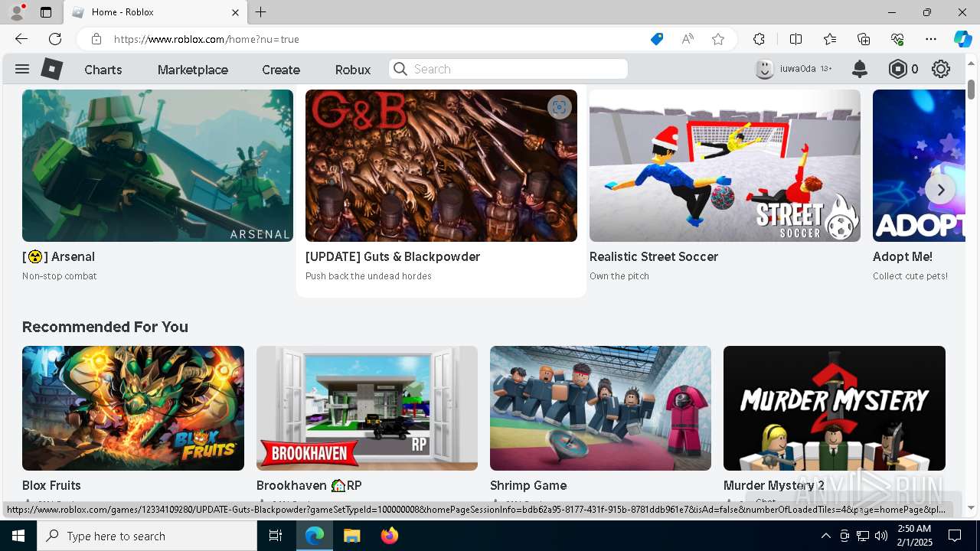Viewport: 980px width, 551px height.
Task: Open the Robux page from navbar
Action: [353, 70]
